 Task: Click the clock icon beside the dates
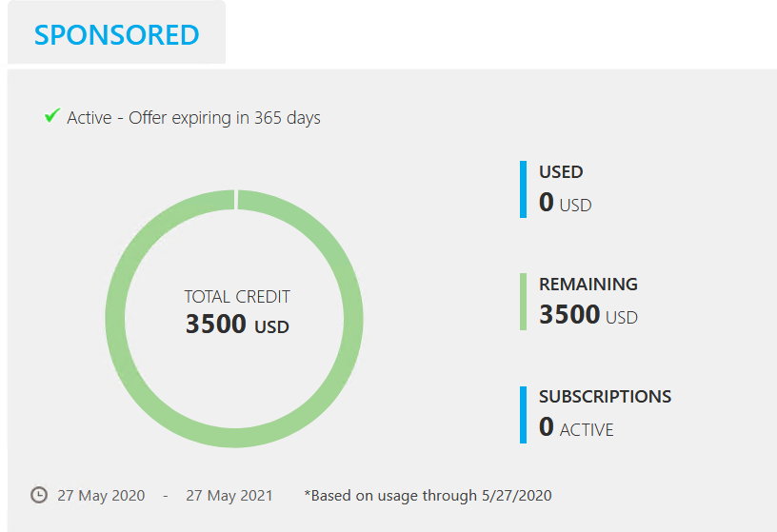click(x=39, y=495)
